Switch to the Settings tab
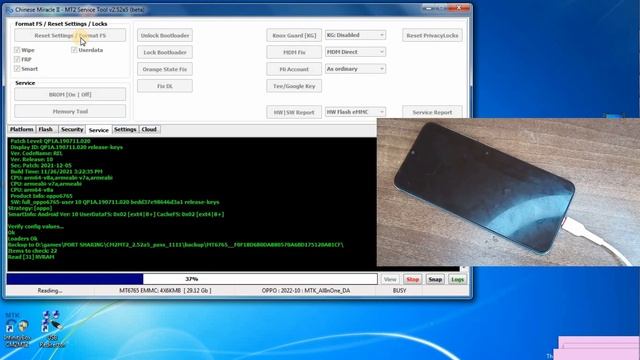Viewport: 640px width, 360px height. [x=125, y=129]
